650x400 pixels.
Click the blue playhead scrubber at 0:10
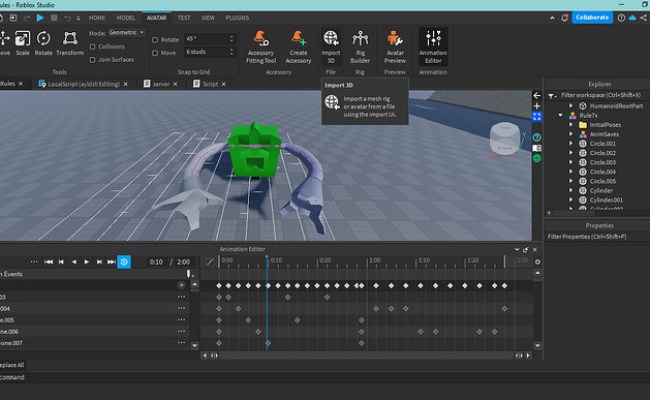pos(267,259)
